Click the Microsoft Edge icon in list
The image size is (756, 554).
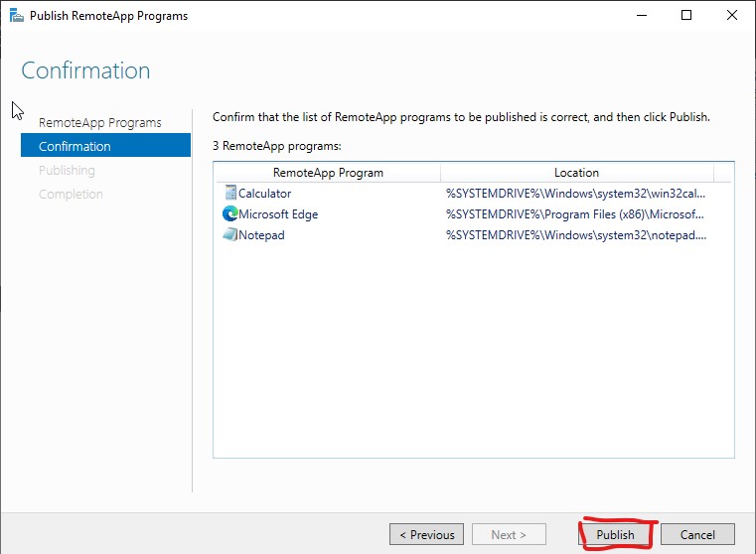point(230,213)
